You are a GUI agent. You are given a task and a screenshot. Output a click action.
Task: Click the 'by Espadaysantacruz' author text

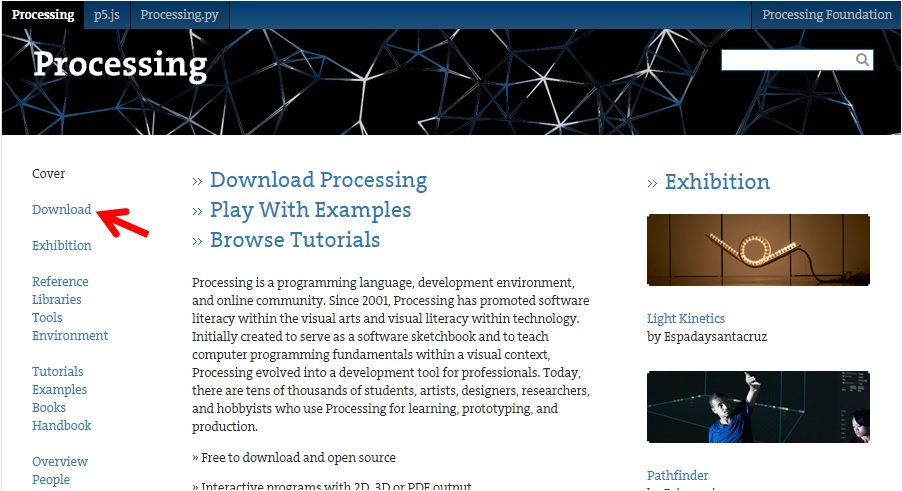[707, 337]
